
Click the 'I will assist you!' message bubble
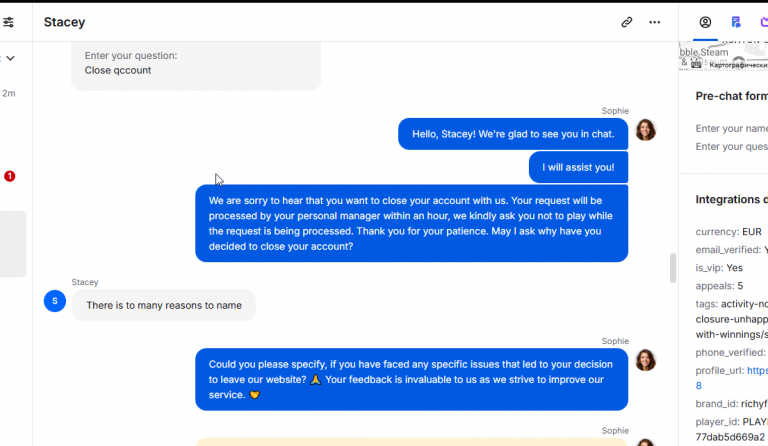pyautogui.click(x=578, y=167)
